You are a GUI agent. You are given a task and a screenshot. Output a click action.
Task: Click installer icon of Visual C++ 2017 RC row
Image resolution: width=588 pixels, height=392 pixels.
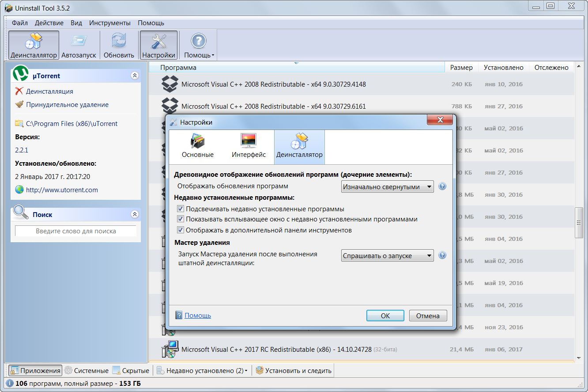pos(170,349)
